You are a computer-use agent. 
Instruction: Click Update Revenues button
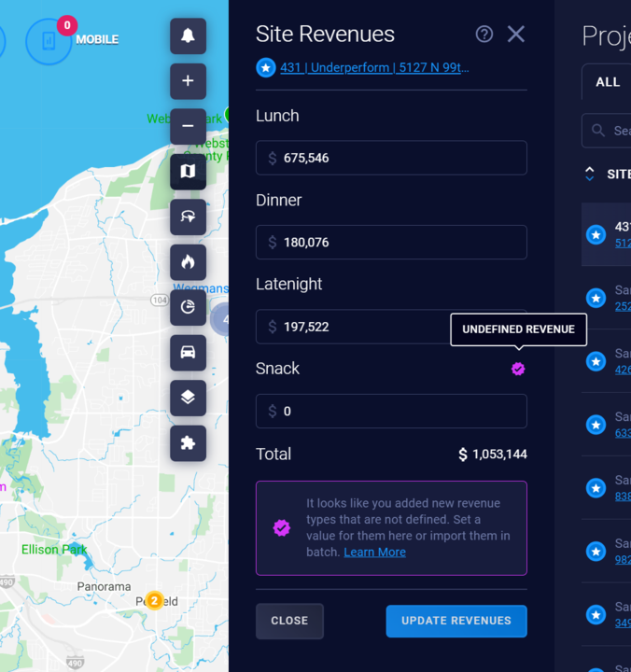pyautogui.click(x=456, y=621)
